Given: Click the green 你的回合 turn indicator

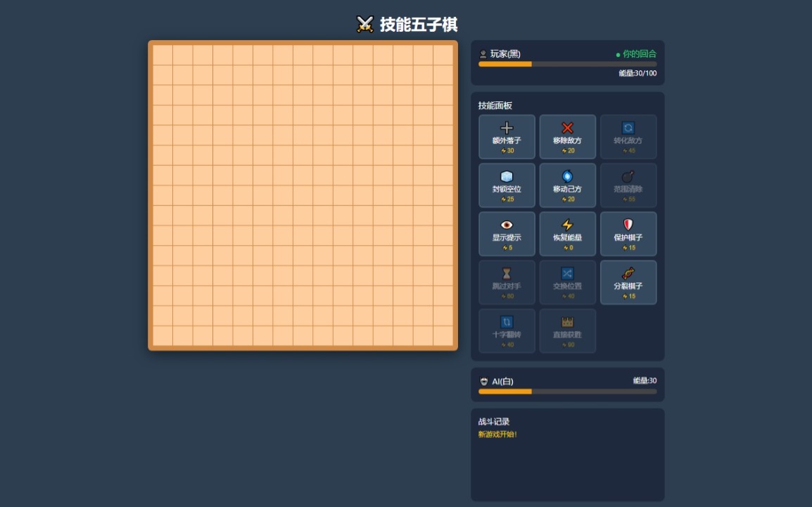Looking at the screenshot, I should coord(636,54).
